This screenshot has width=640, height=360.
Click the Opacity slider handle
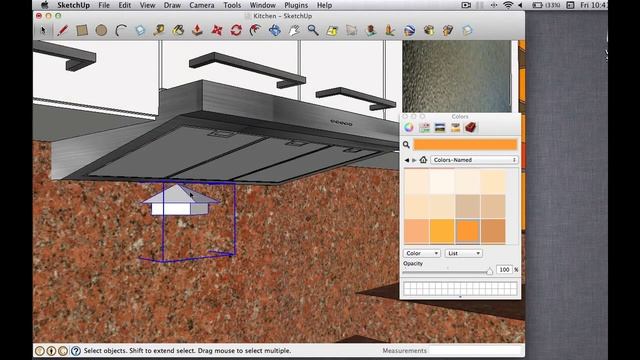pyautogui.click(x=489, y=271)
